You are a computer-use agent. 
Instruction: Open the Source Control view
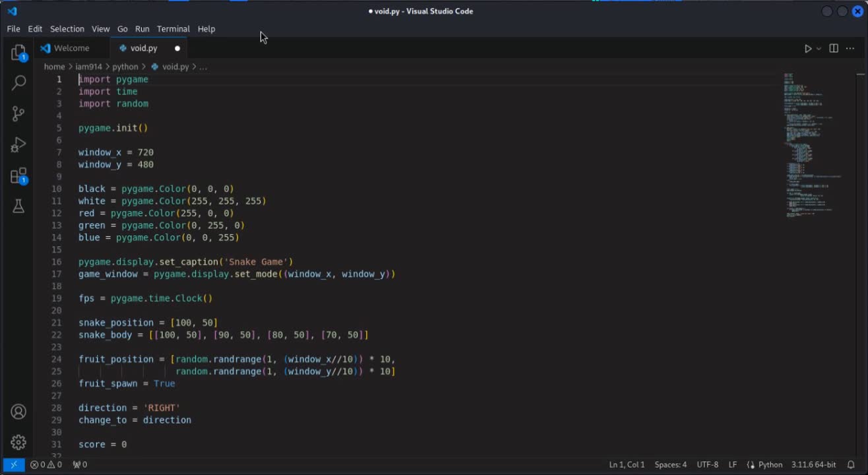18,113
